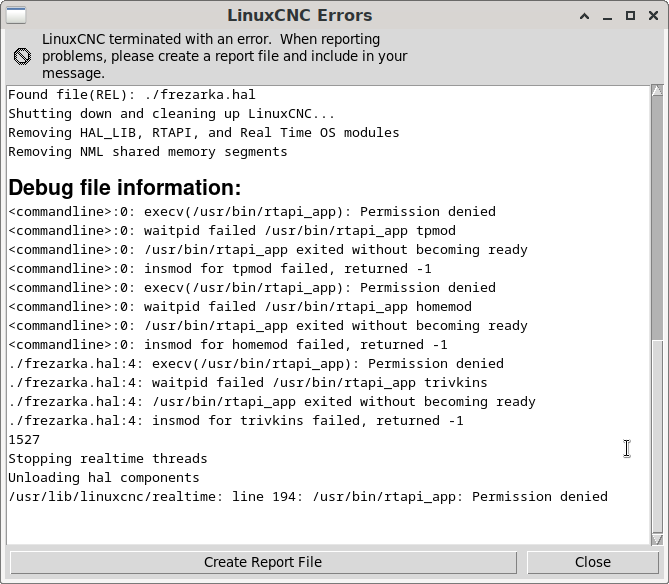Open the window menu icon in title bar

[15, 15]
